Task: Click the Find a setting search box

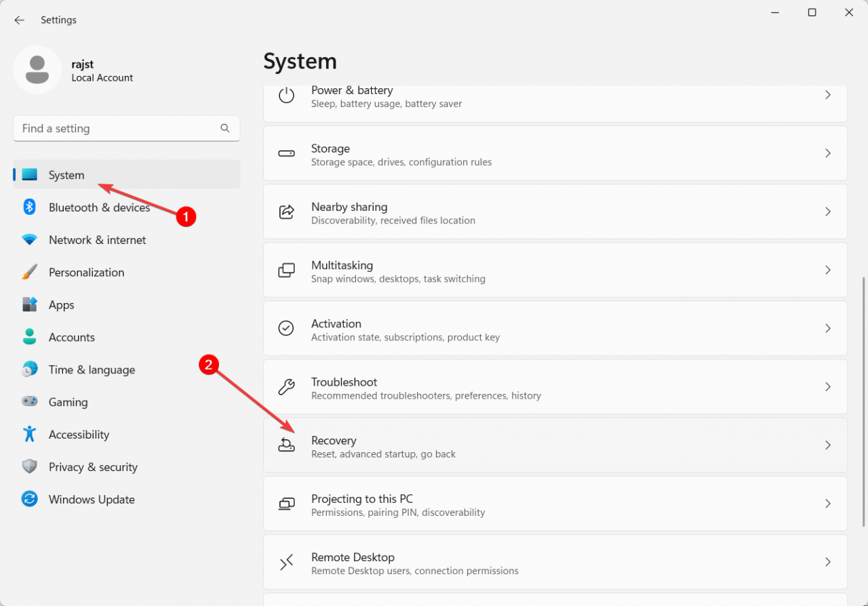Action: (x=119, y=129)
